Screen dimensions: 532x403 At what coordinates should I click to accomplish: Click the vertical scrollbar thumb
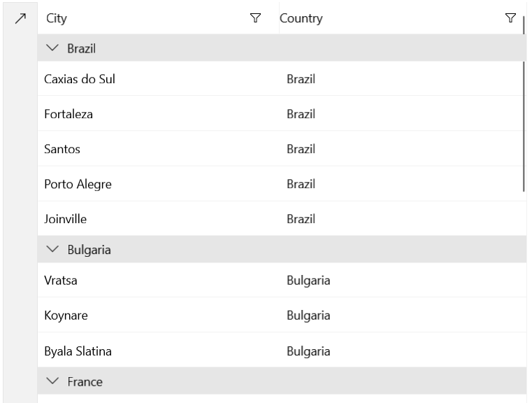(524, 126)
